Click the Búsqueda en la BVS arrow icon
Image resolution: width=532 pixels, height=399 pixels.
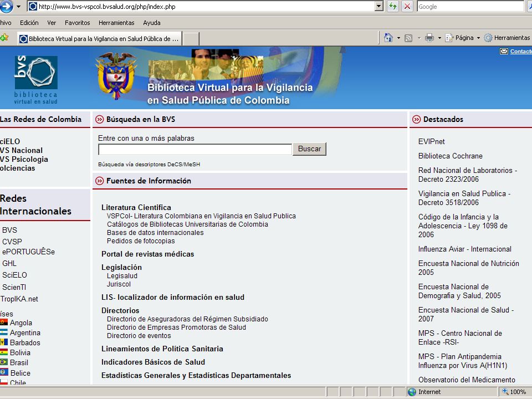pos(99,120)
